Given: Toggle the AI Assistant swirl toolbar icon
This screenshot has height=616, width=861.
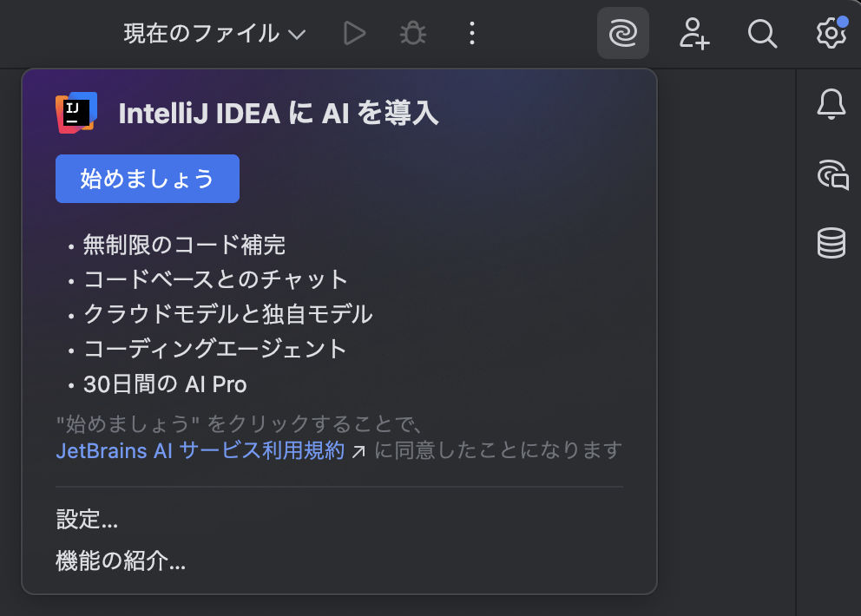Looking at the screenshot, I should point(622,33).
